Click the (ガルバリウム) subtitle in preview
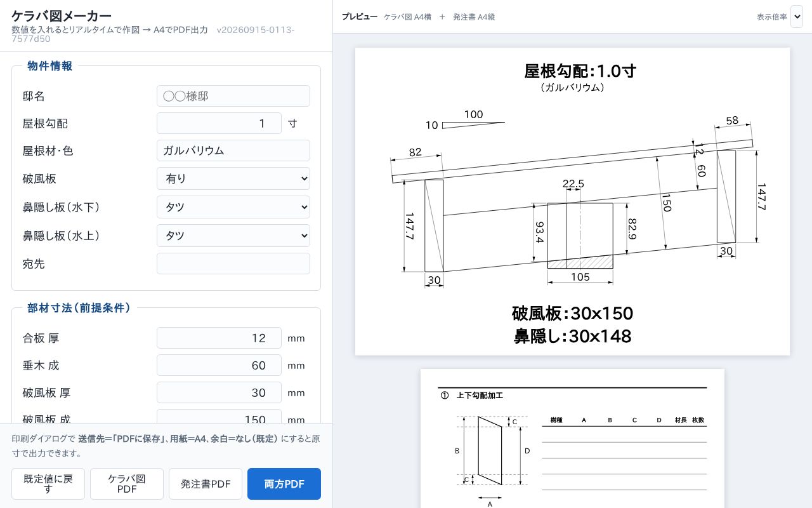The width and height of the screenshot is (812, 508). pos(572,88)
